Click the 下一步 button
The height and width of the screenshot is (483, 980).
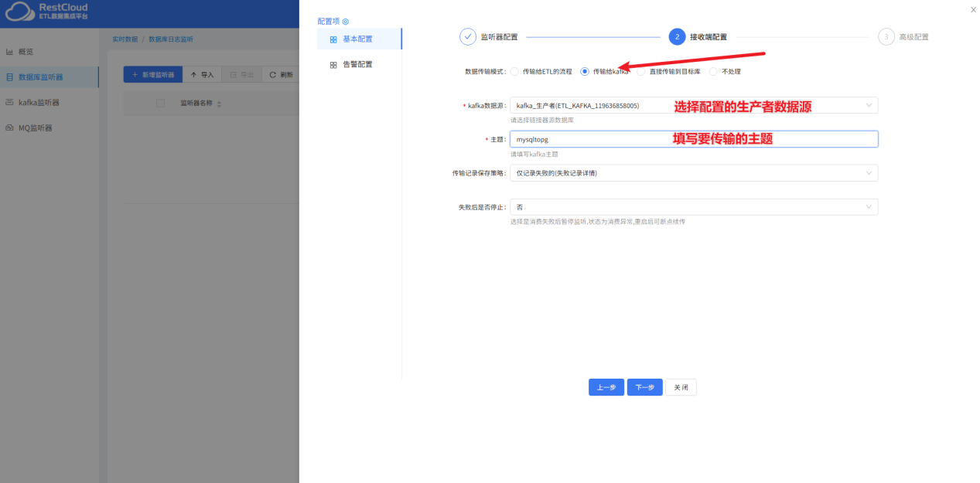(644, 387)
